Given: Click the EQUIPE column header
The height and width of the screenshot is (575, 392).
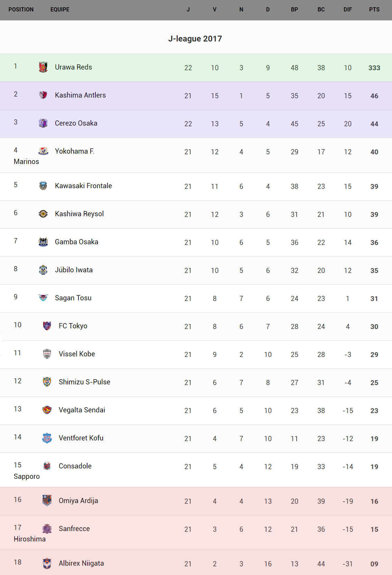Looking at the screenshot, I should coord(60,10).
